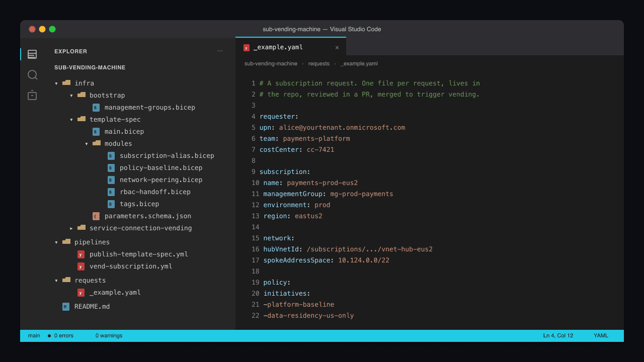644x362 pixels.
Task: Click the icon beside tags.bicep
Action: [111, 204]
